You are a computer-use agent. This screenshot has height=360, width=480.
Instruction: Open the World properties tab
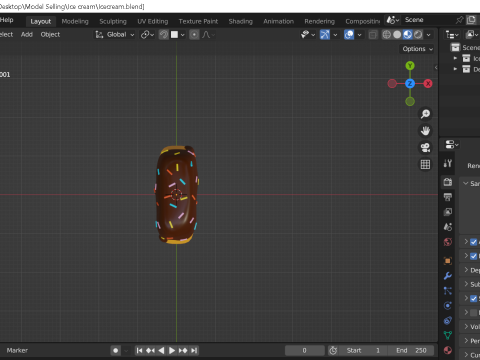pyautogui.click(x=448, y=242)
